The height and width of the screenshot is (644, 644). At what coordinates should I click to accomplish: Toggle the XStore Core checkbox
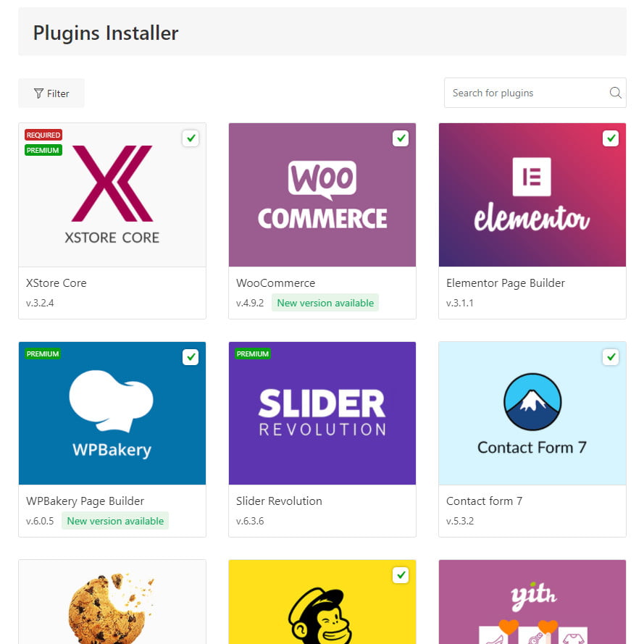(191, 138)
